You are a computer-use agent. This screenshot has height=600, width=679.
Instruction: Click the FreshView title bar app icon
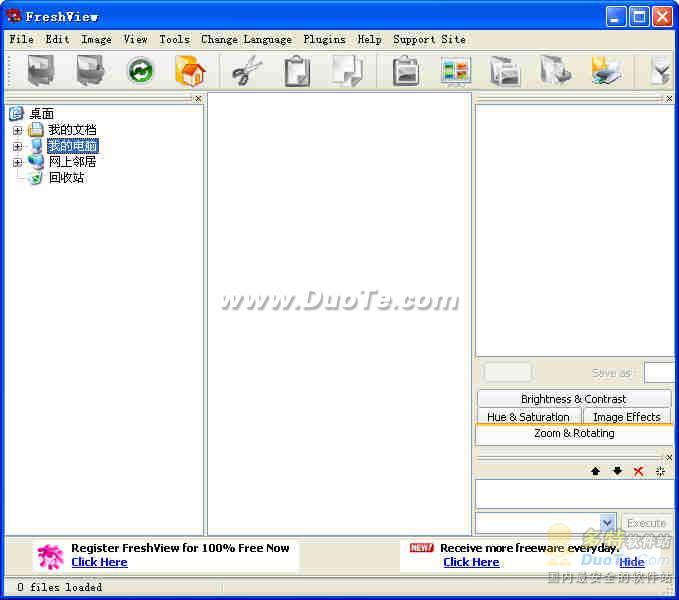(x=14, y=16)
